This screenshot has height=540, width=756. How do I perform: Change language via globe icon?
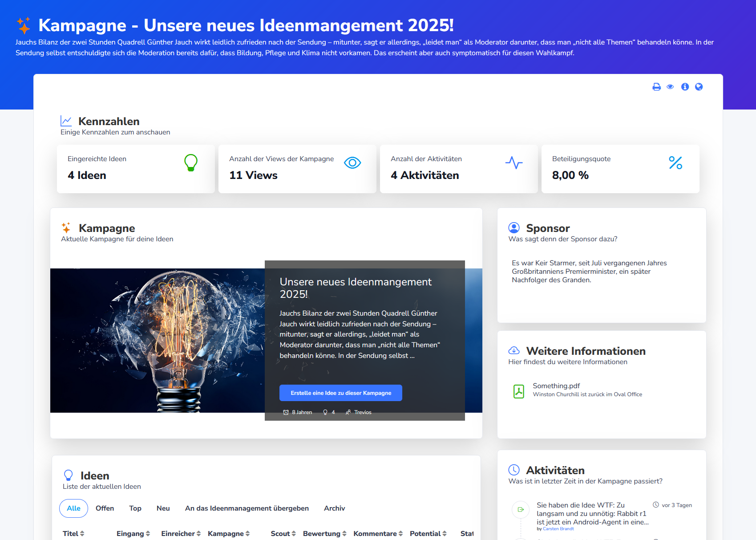coord(699,87)
